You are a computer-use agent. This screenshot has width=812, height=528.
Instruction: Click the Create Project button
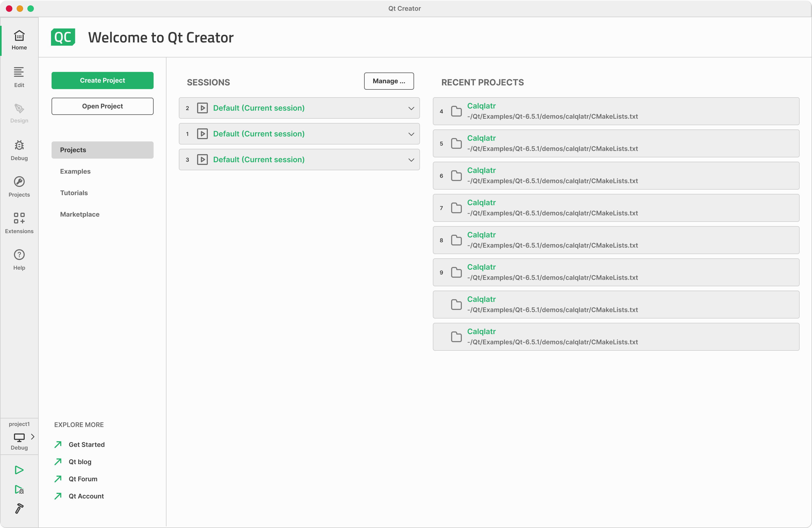102,81
